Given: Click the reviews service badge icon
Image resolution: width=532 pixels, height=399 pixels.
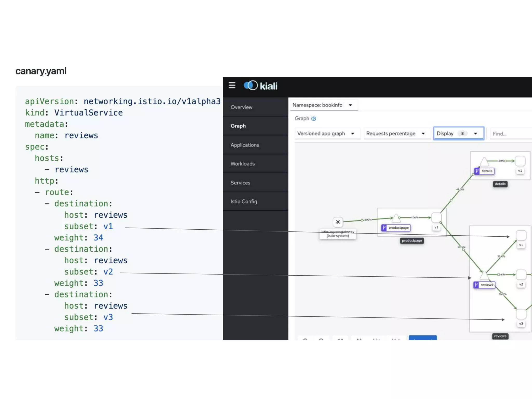Looking at the screenshot, I should 476,285.
